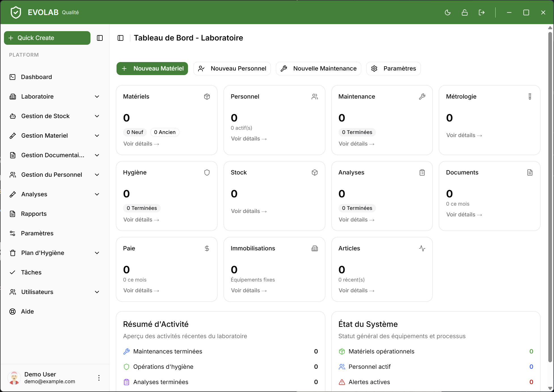Image resolution: width=554 pixels, height=392 pixels.
Task: Expand Plan d'Hygiène chevron
Action: coord(97,253)
